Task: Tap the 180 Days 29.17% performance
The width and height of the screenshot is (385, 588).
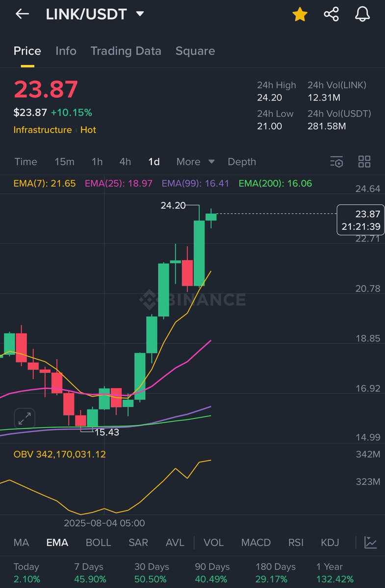Action: click(276, 573)
